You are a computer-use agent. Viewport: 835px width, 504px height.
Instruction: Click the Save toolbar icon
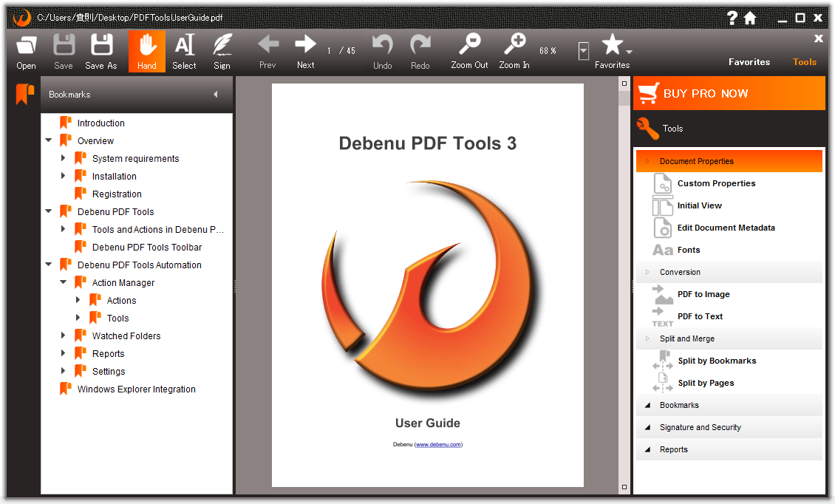(64, 52)
